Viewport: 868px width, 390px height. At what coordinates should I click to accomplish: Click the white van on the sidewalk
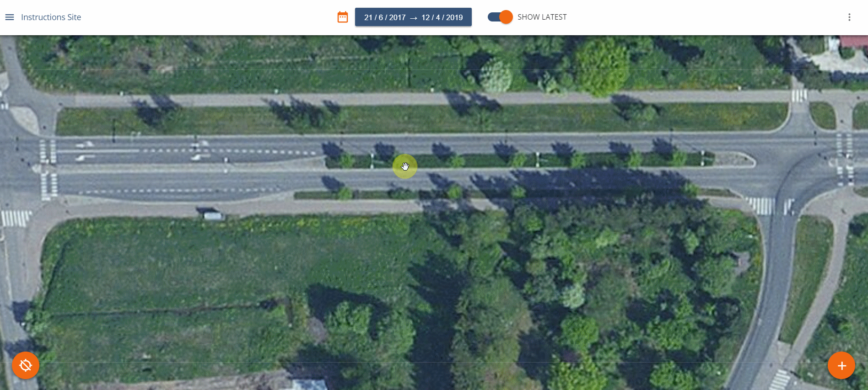coord(213,216)
